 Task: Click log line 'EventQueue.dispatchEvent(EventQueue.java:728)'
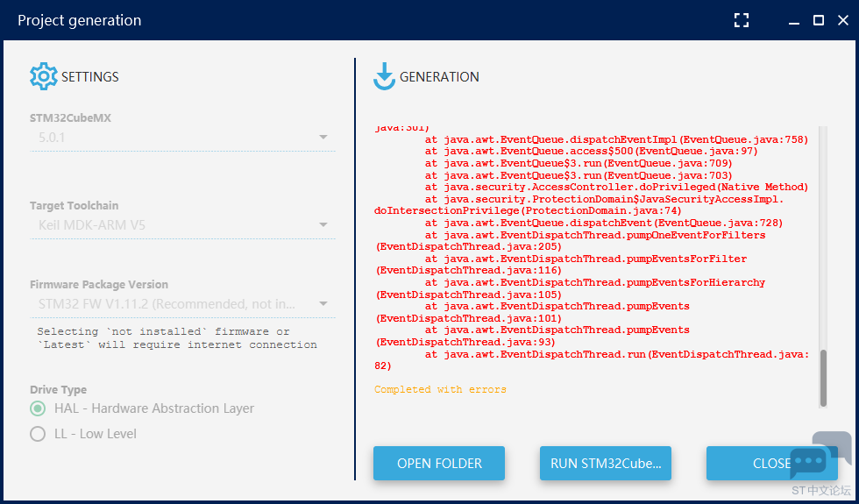pyautogui.click(x=604, y=223)
